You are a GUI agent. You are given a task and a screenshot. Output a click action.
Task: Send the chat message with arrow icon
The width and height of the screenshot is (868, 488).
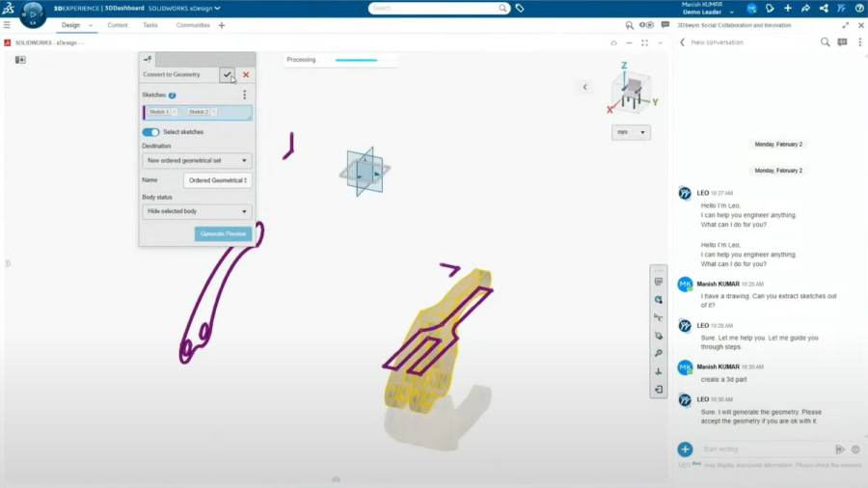point(840,449)
